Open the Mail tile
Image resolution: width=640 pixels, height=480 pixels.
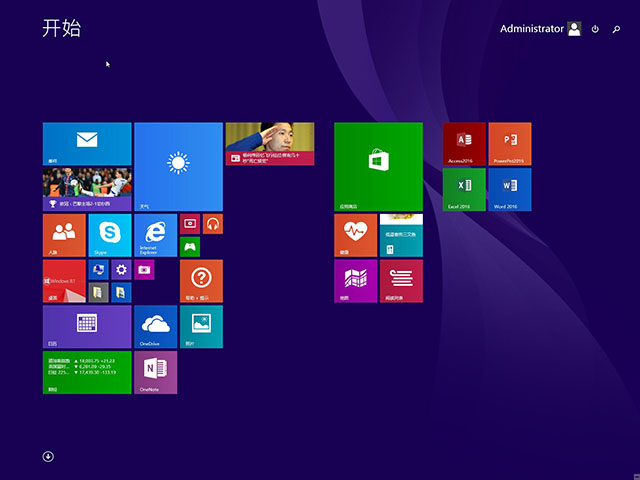(x=87, y=143)
